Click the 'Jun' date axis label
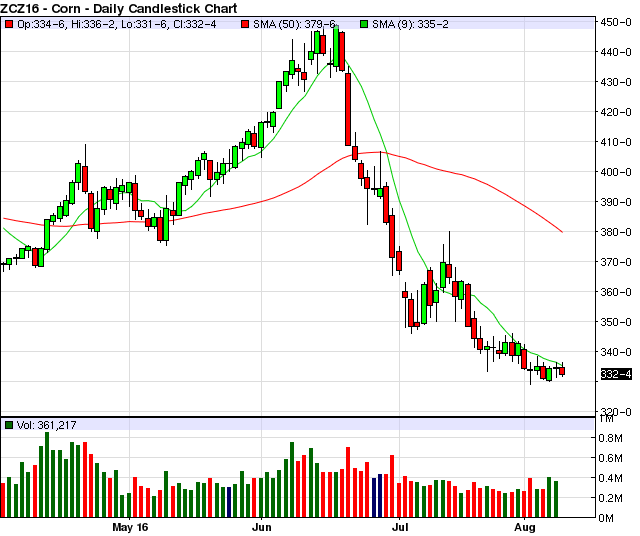The height and width of the screenshot is (536, 640). (x=262, y=527)
